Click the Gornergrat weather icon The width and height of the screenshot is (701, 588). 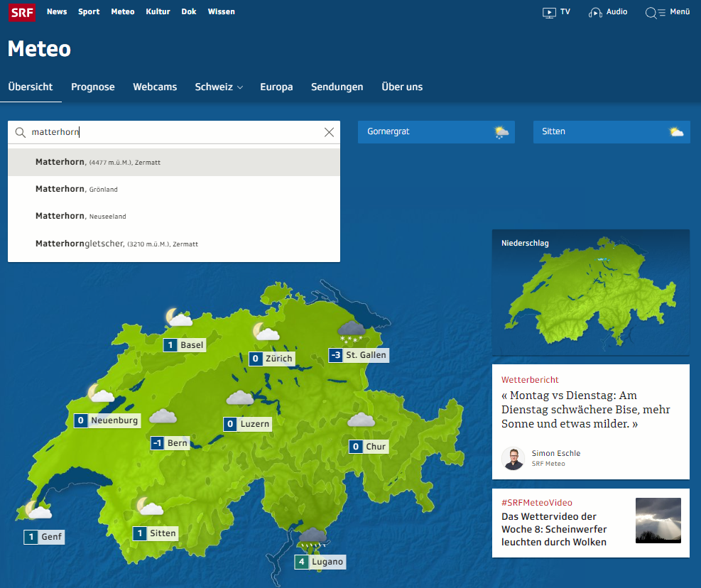coord(501,132)
